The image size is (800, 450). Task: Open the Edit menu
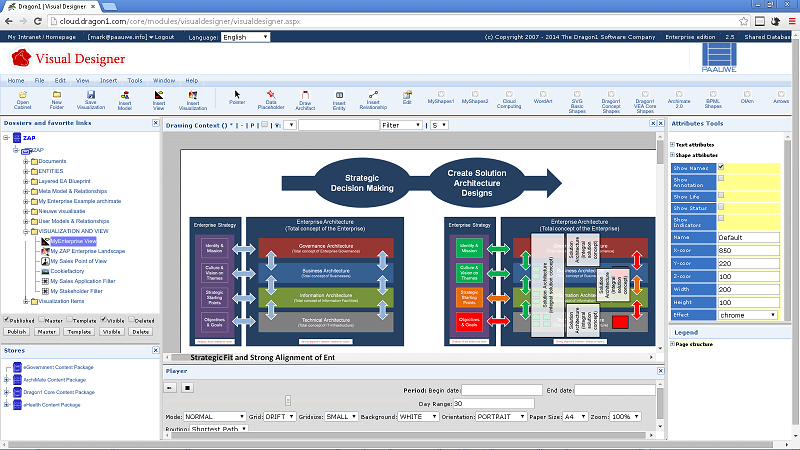60,81
